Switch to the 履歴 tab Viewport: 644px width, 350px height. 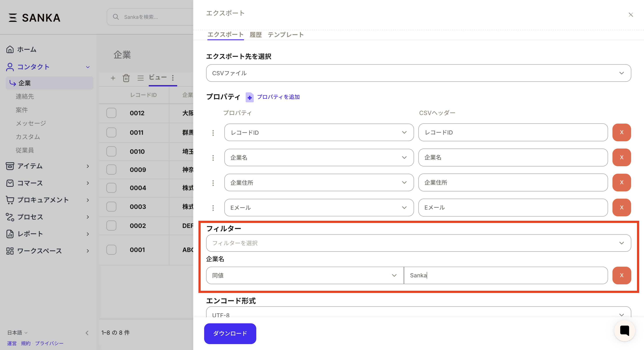(255, 35)
